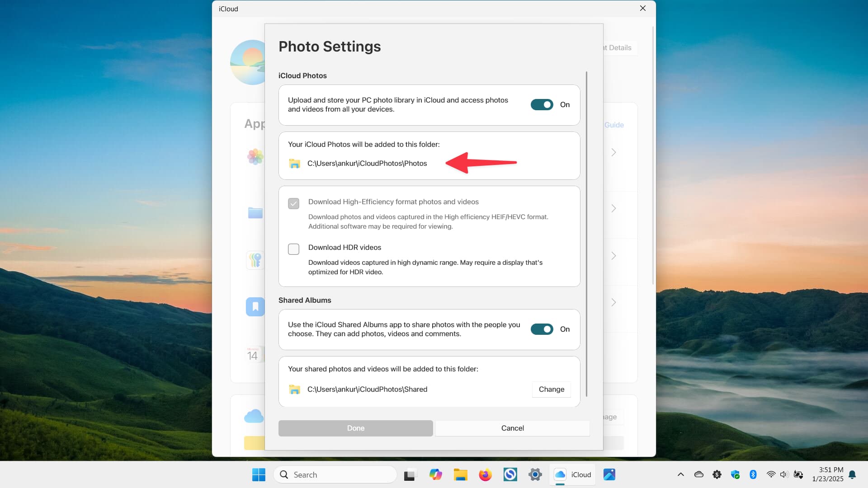The width and height of the screenshot is (868, 488).
Task: Open the clock and date panel
Action: point(827,475)
